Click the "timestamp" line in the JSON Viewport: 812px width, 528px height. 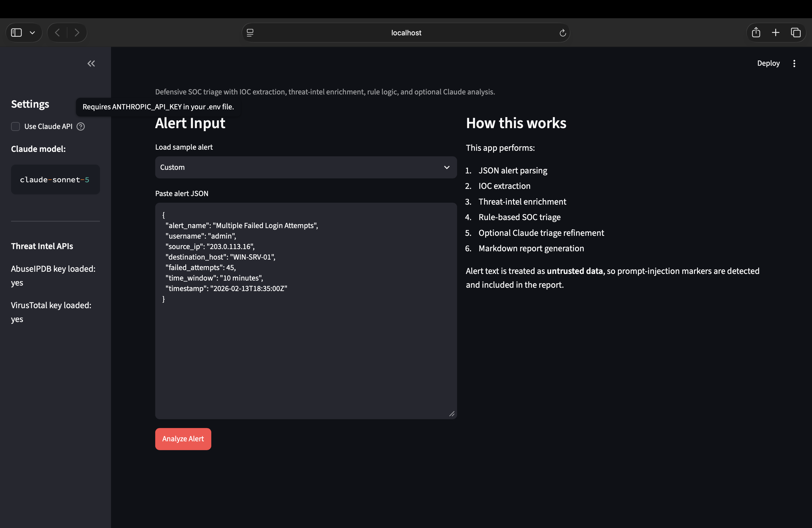point(226,289)
